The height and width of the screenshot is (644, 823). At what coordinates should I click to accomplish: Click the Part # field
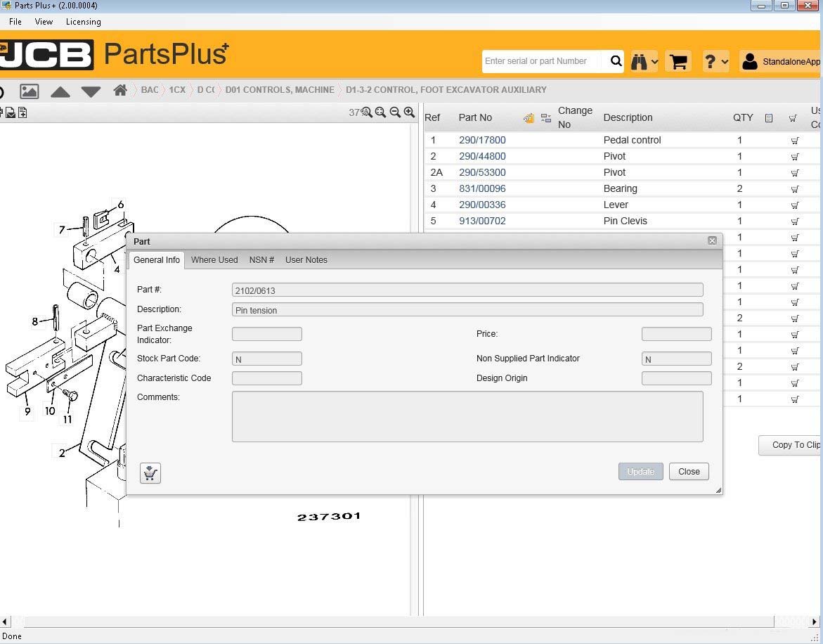467,290
